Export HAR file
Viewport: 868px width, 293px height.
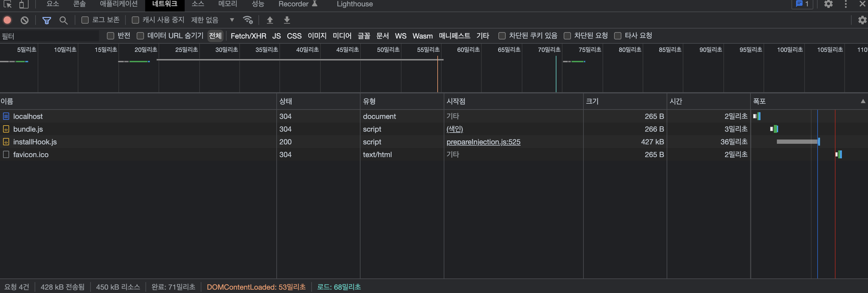[287, 20]
